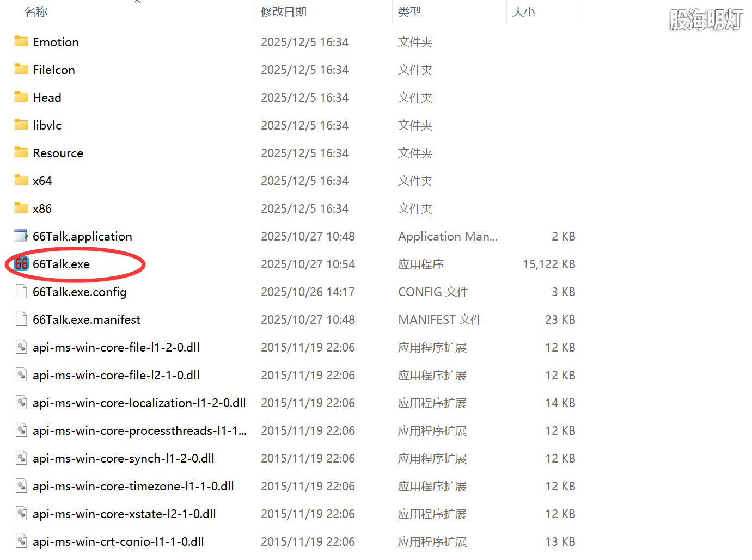
Task: Click the 66Talk.application manifest icon
Action: (21, 236)
